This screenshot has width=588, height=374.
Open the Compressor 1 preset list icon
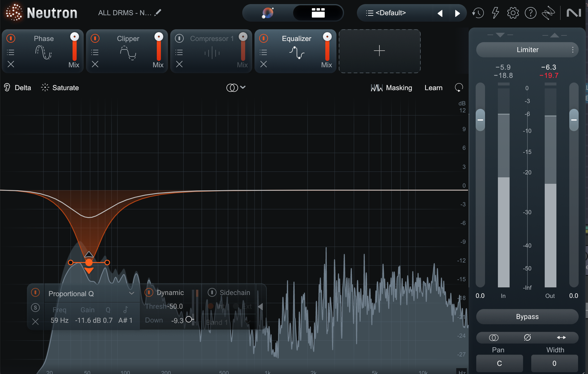click(x=179, y=52)
